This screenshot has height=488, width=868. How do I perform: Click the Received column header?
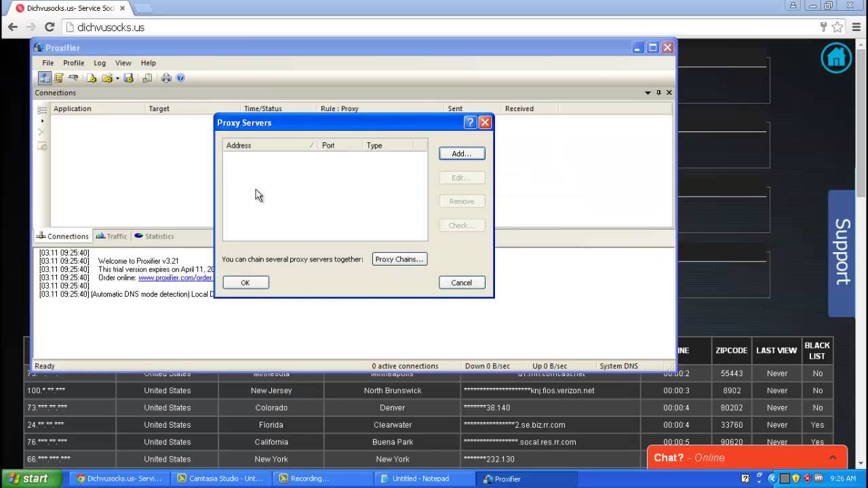(529, 108)
